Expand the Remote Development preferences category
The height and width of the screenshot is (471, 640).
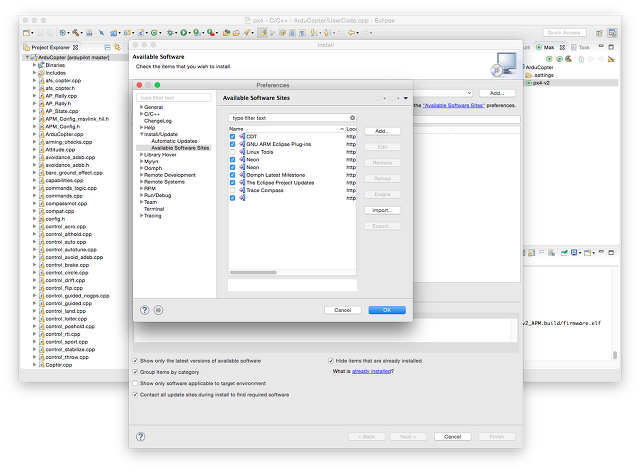tap(141, 175)
